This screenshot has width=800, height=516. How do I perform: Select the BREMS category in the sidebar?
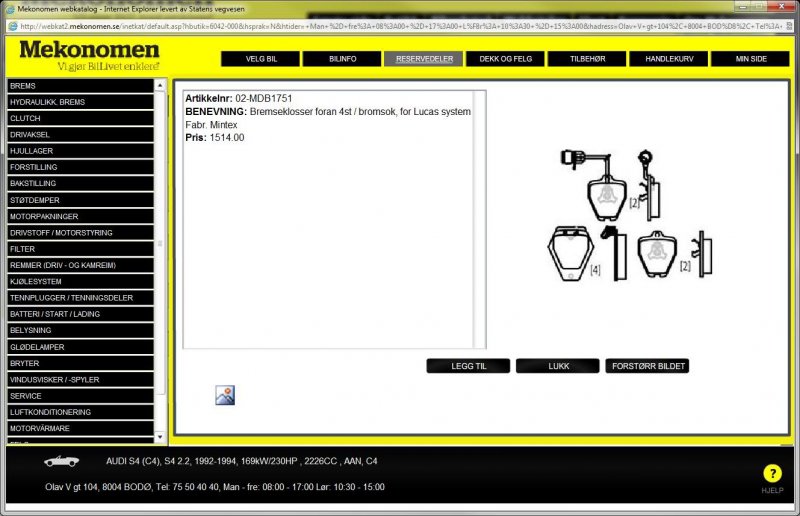point(80,86)
